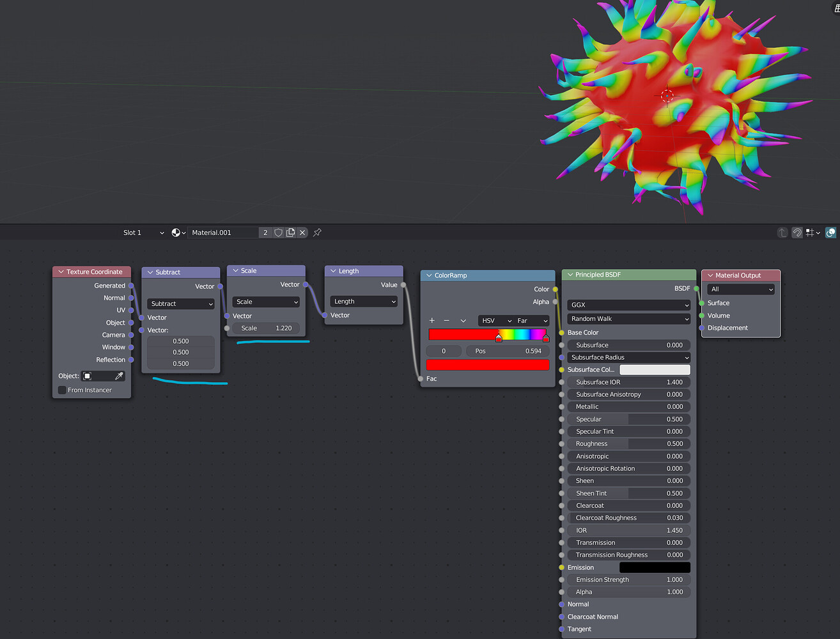This screenshot has height=639, width=840.
Task: Open the snap node element dropdown
Action: (813, 233)
